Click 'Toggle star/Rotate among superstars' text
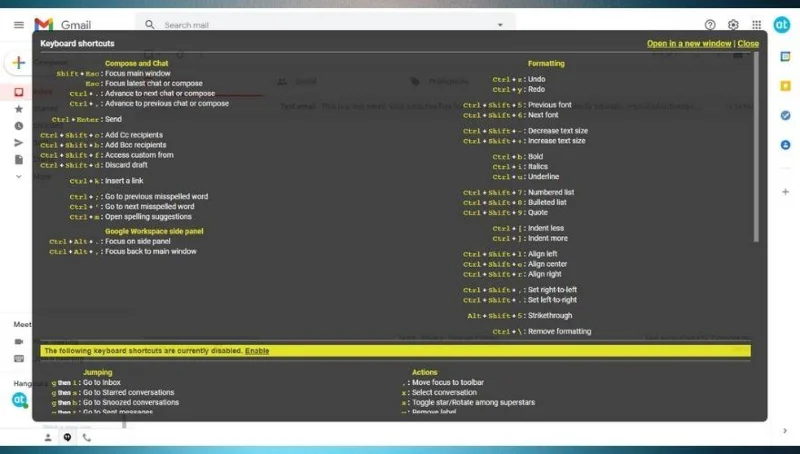This screenshot has height=454, width=800. (473, 402)
